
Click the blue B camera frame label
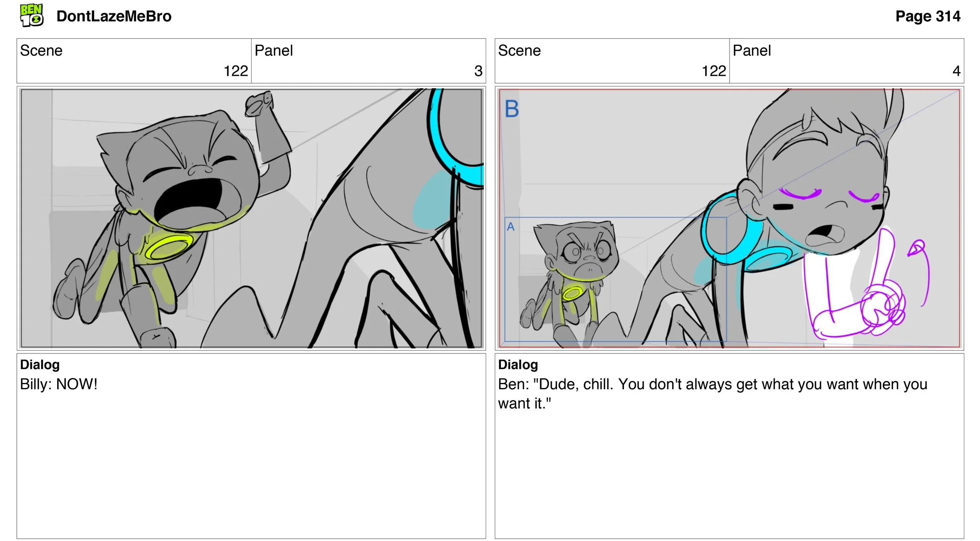pos(512,109)
